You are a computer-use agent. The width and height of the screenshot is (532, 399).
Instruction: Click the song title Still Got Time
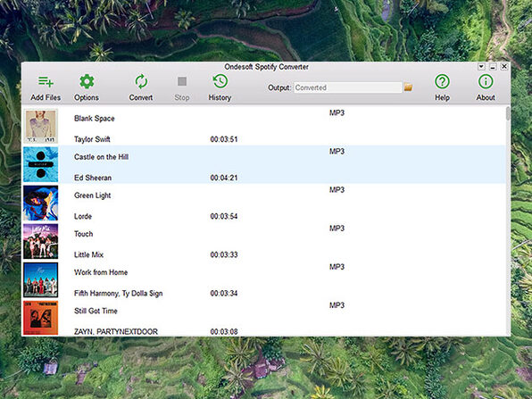point(96,311)
